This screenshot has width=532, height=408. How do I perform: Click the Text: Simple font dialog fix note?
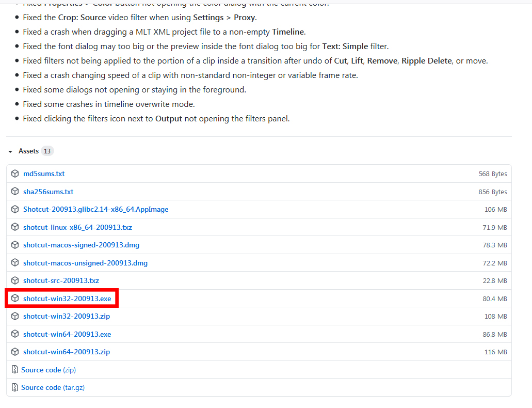(x=205, y=46)
